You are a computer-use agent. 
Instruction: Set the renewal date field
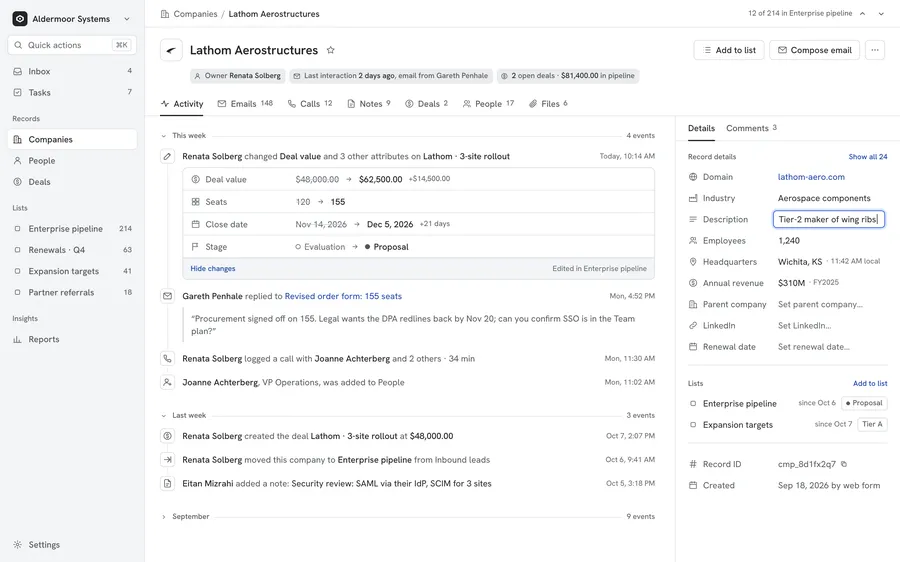point(814,347)
